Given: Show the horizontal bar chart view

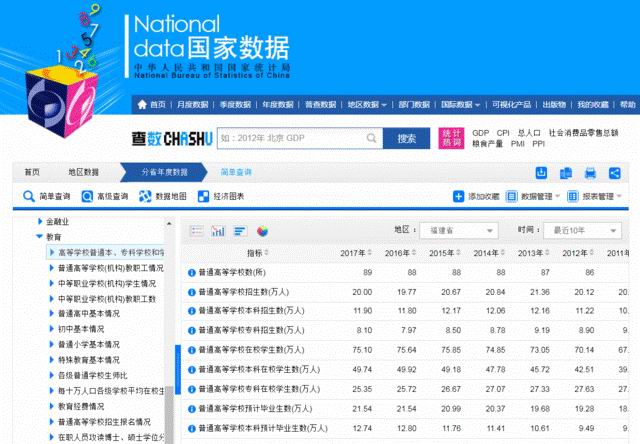Looking at the screenshot, I should point(240,230).
